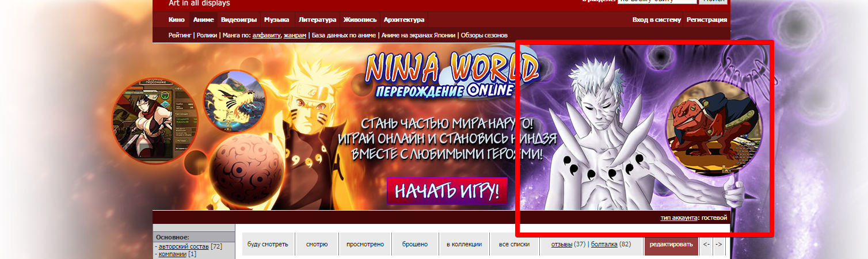This screenshot has width=868, height=259.
Task: Browse manga by жанрам
Action: point(295,35)
